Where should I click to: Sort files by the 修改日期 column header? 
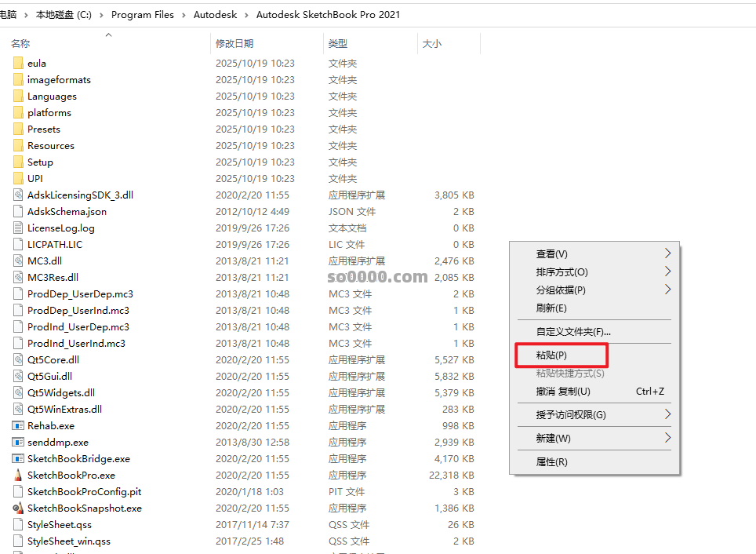click(x=235, y=44)
